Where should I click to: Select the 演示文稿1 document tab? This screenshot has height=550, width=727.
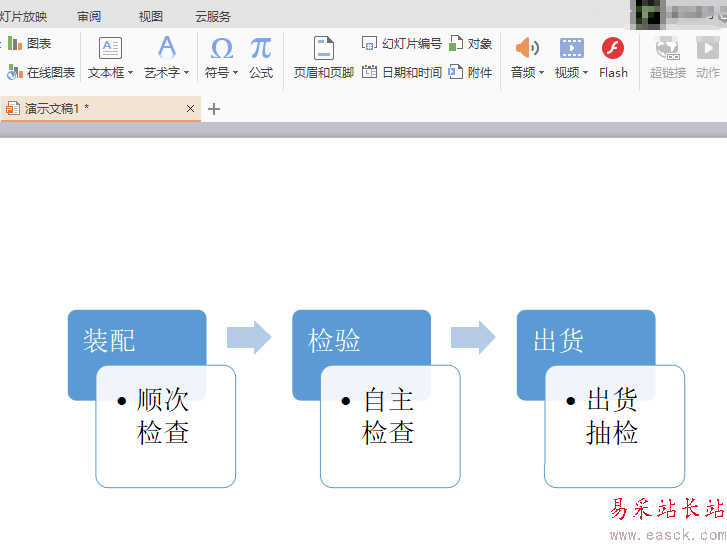pyautogui.click(x=101, y=109)
